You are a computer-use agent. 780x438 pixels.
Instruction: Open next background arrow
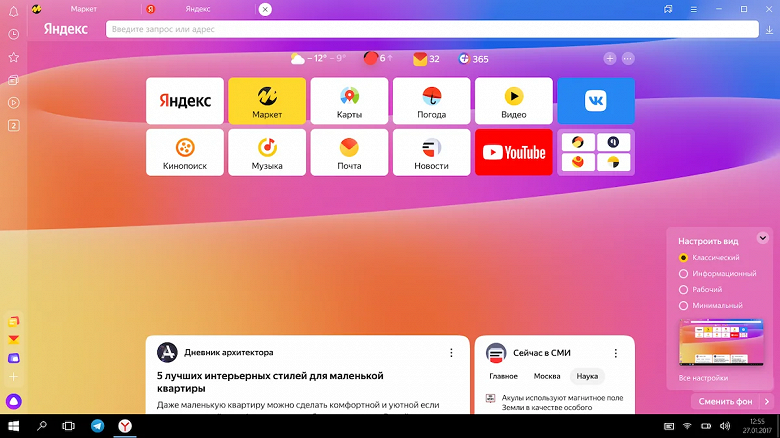point(767,402)
